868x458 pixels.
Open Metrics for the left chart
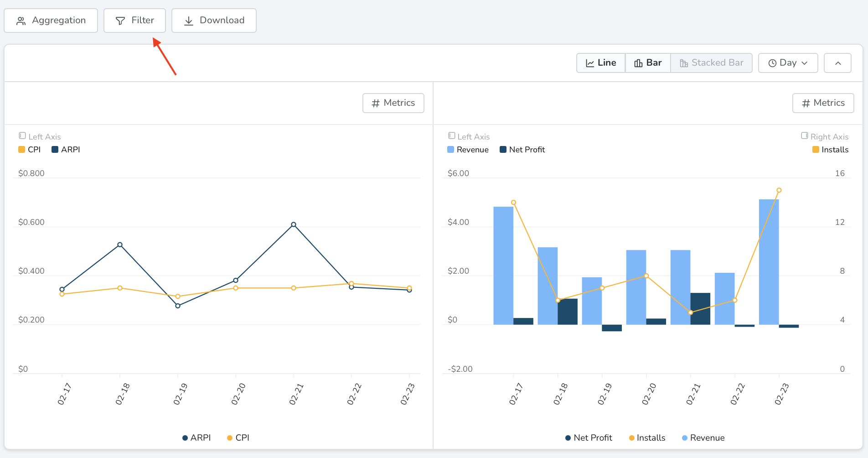coord(393,103)
